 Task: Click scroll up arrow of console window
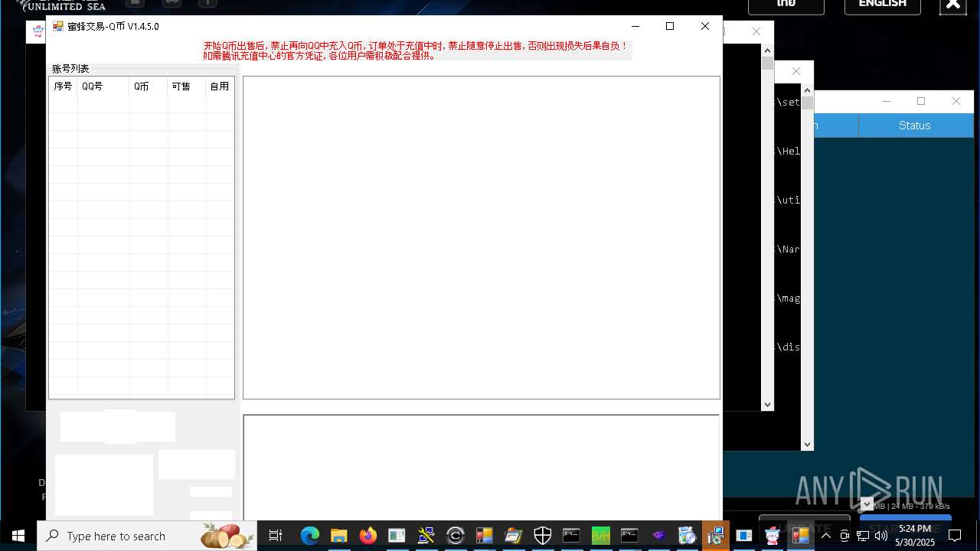point(768,51)
